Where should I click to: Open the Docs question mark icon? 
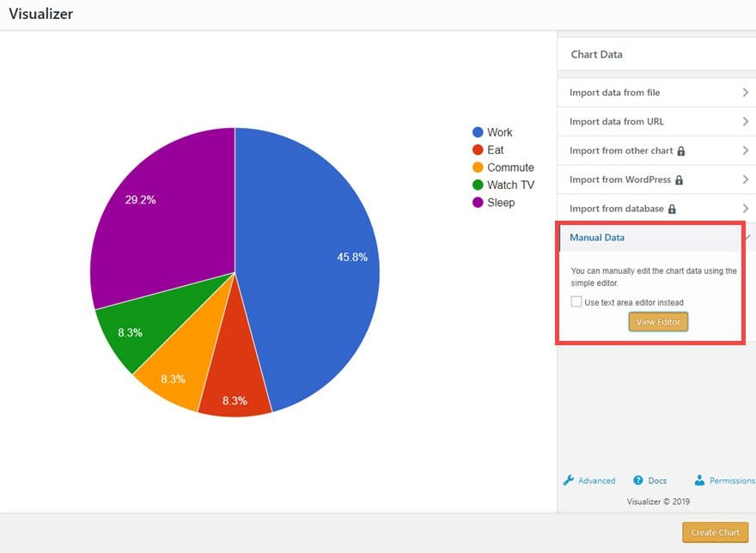(x=637, y=480)
